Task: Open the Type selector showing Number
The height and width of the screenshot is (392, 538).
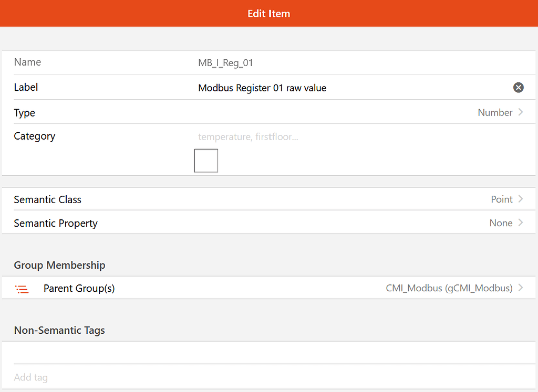Action: tap(494, 112)
